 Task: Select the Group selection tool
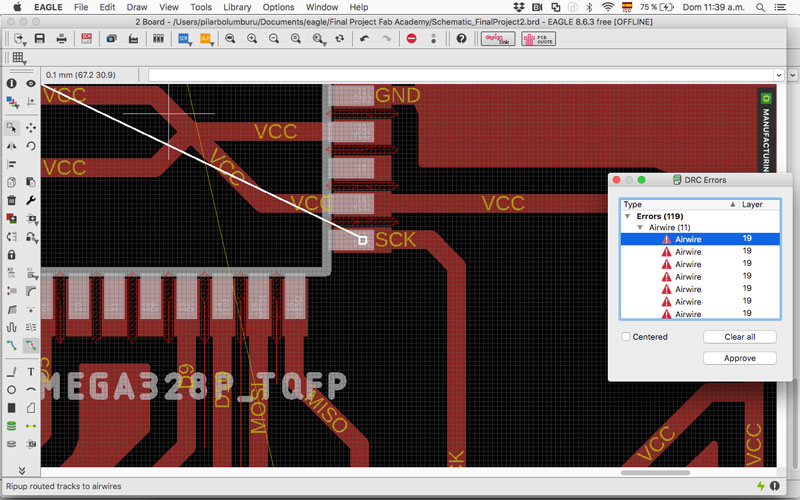11,128
